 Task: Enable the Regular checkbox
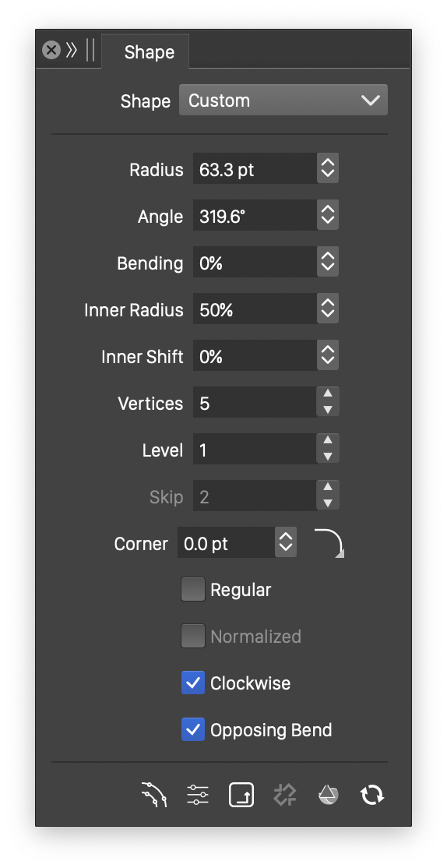tap(193, 590)
